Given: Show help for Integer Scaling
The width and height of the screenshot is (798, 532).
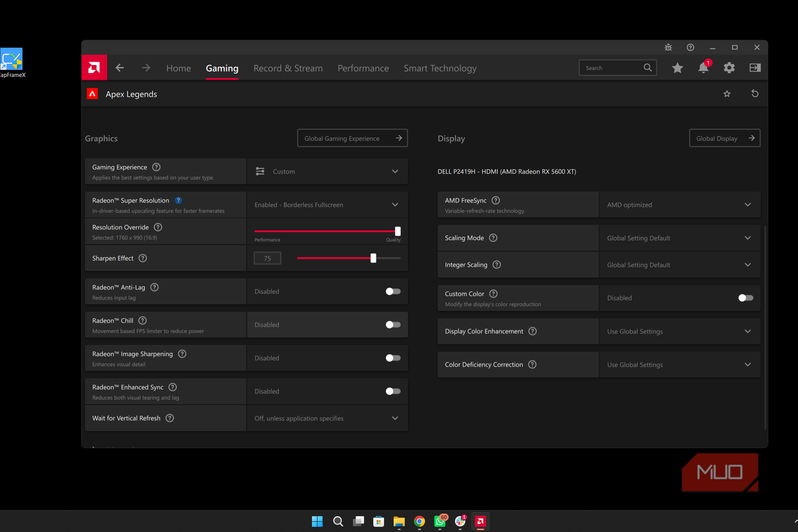Looking at the screenshot, I should pyautogui.click(x=497, y=265).
